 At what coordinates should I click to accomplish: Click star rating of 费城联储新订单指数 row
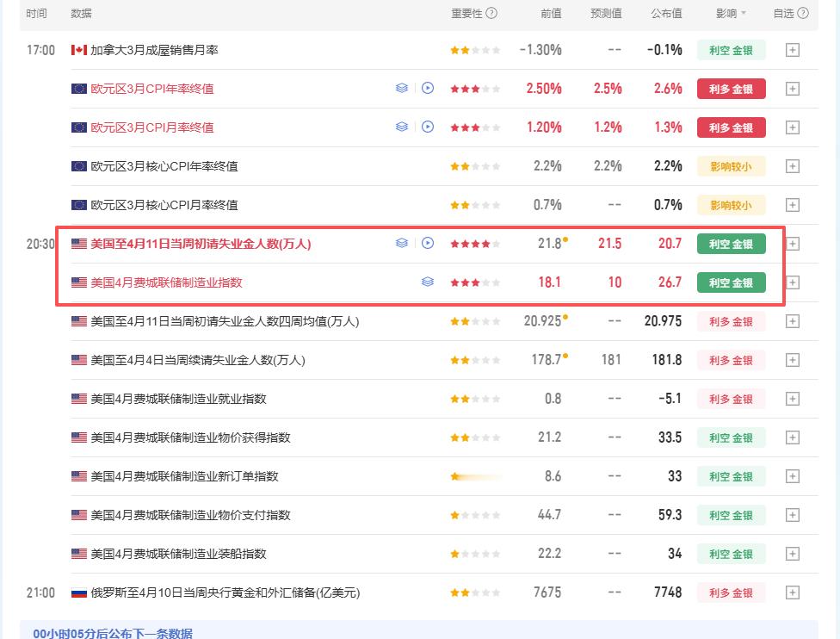[475, 476]
